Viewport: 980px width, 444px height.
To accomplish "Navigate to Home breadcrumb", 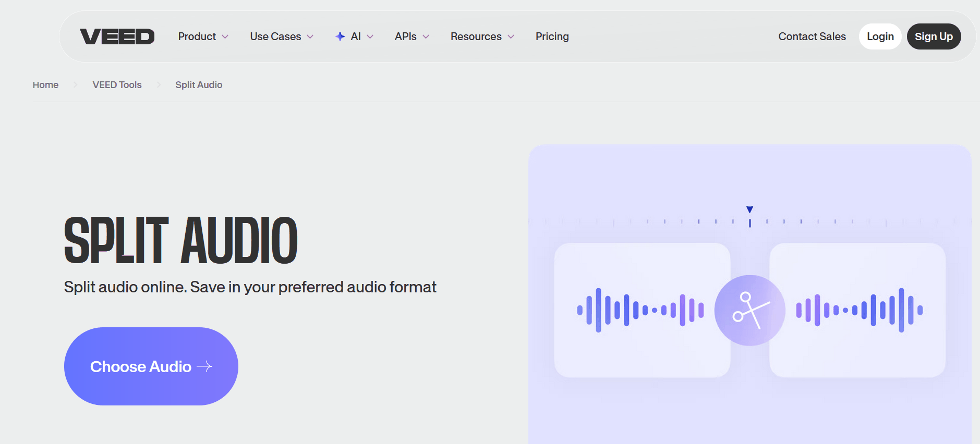I will pos(45,85).
